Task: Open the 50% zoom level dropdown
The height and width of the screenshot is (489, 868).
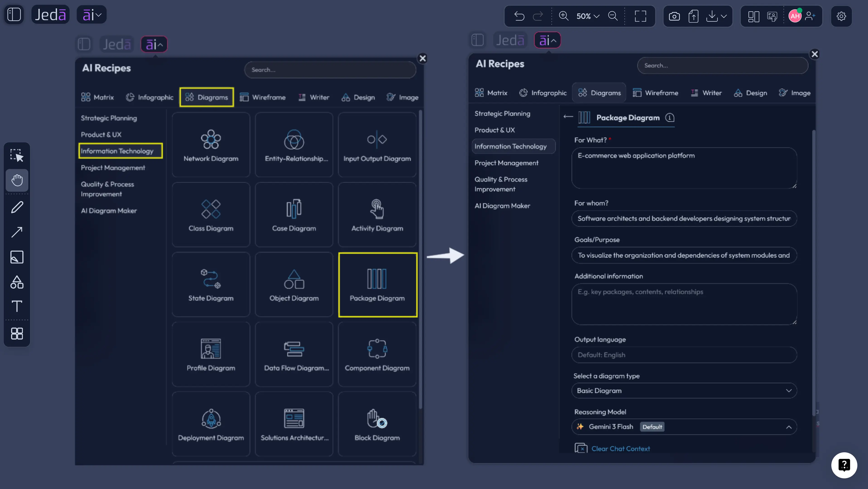Action: (588, 16)
